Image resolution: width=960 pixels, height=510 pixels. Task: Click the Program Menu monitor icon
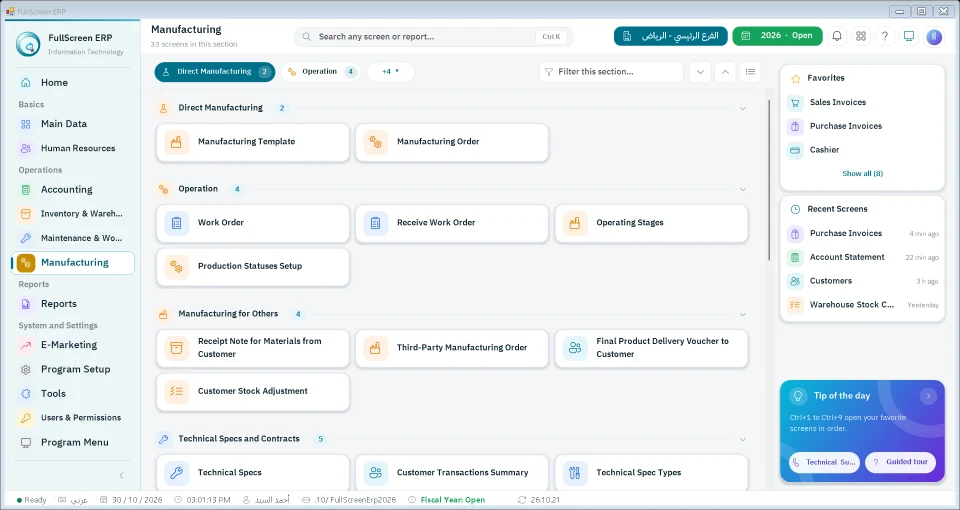point(26,442)
